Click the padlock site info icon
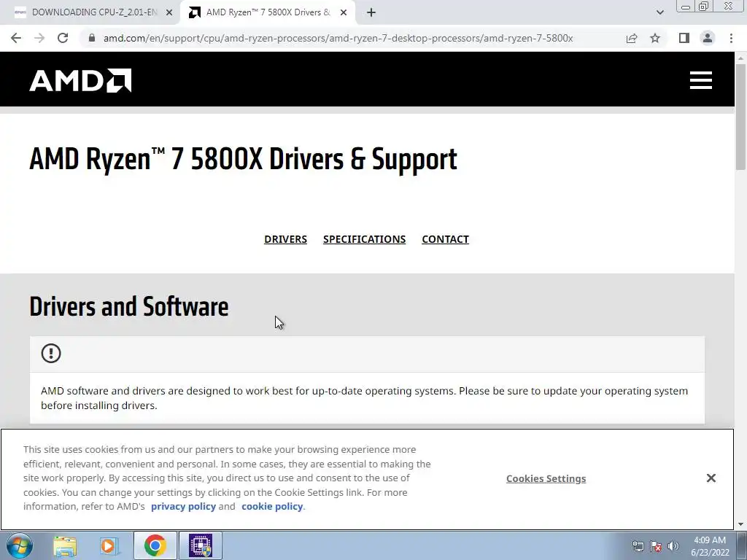 tap(91, 38)
